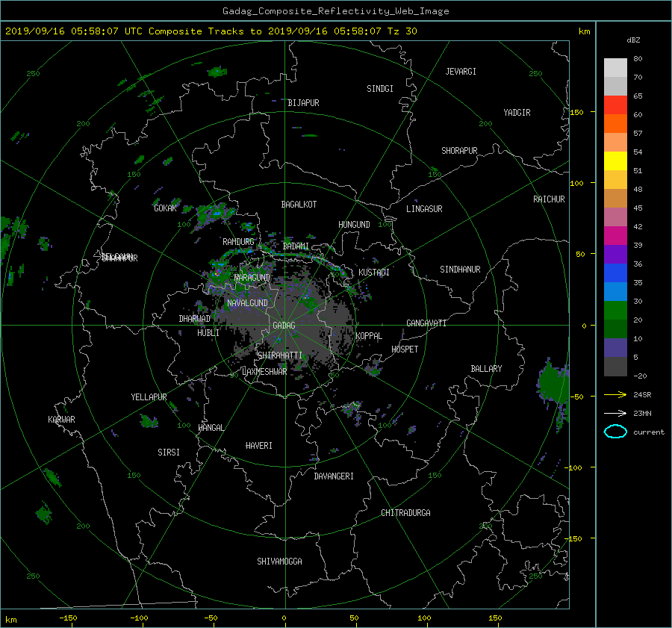Image resolution: width=672 pixels, height=628 pixels.
Task: Click the KUSTAGI city label
Action: 374,273
